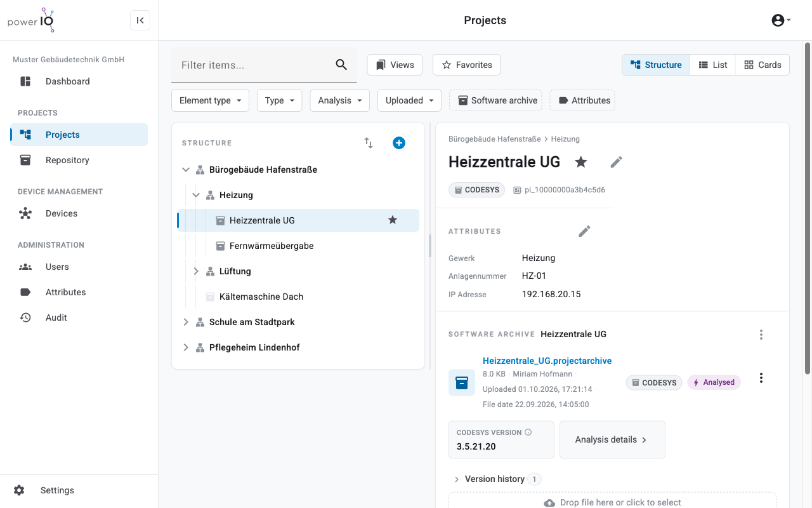Switch to Cards view
This screenshot has height=508, width=812.
(x=763, y=65)
